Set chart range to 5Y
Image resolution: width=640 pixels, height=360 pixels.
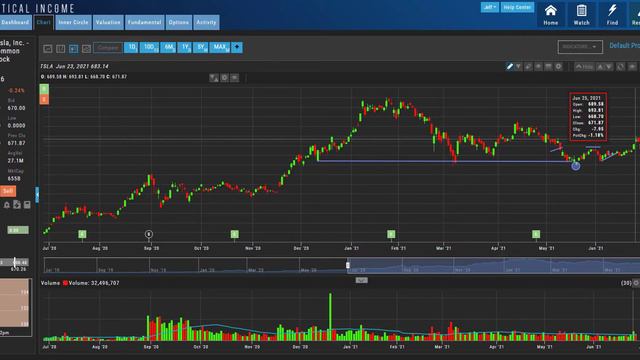[201, 47]
